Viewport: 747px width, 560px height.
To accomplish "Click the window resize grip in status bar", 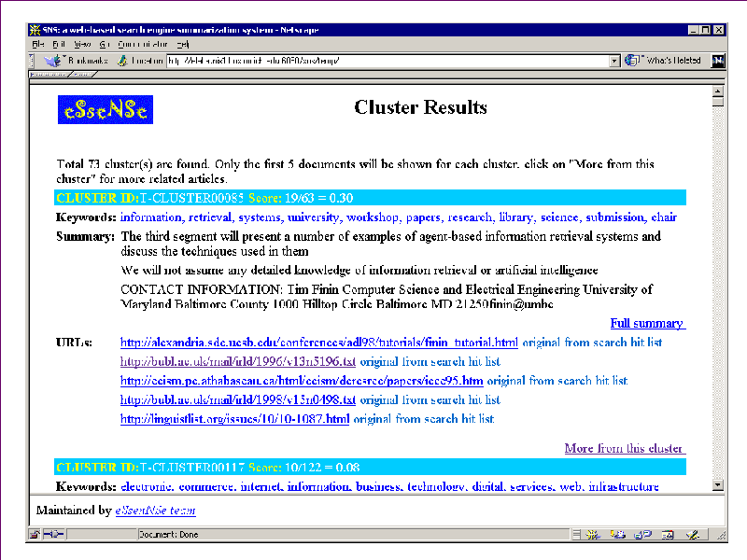I will [x=722, y=536].
